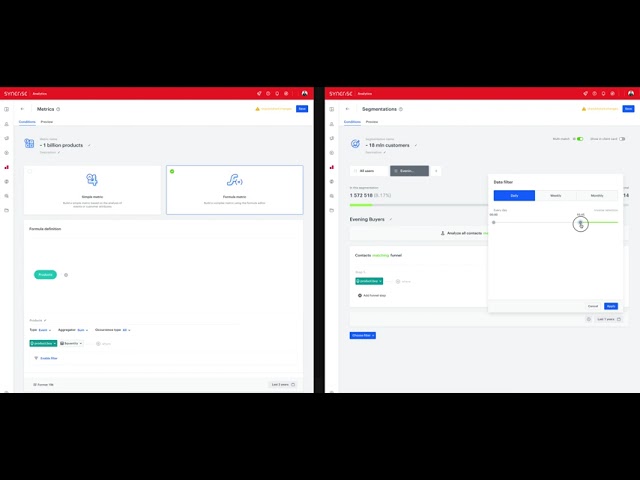Screen dimensions: 640x480
Task: Open the Last 2 years date range in Metrics
Action: coord(283,384)
